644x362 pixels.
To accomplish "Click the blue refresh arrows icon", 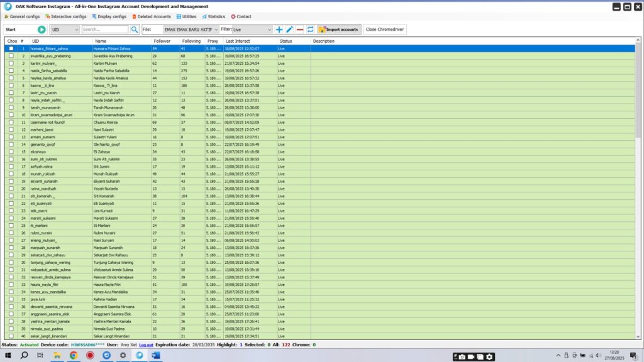I will 311,30.
